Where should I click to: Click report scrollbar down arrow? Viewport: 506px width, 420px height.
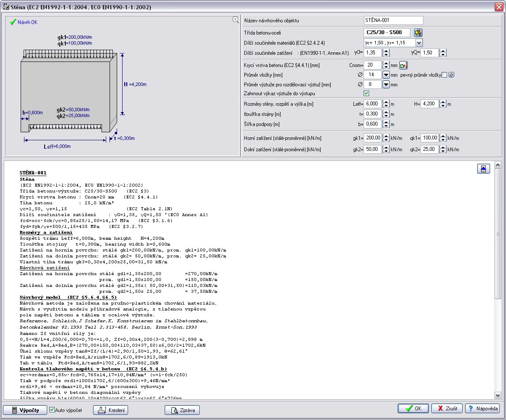click(498, 395)
